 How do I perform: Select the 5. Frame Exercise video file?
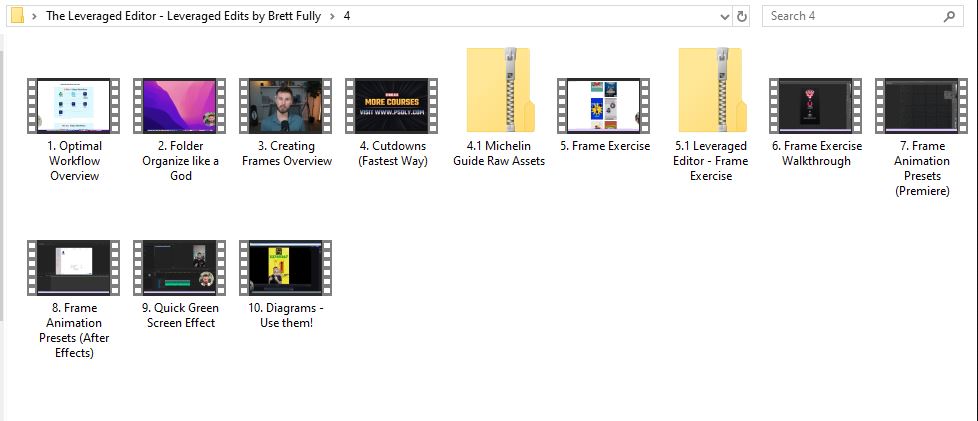(604, 106)
